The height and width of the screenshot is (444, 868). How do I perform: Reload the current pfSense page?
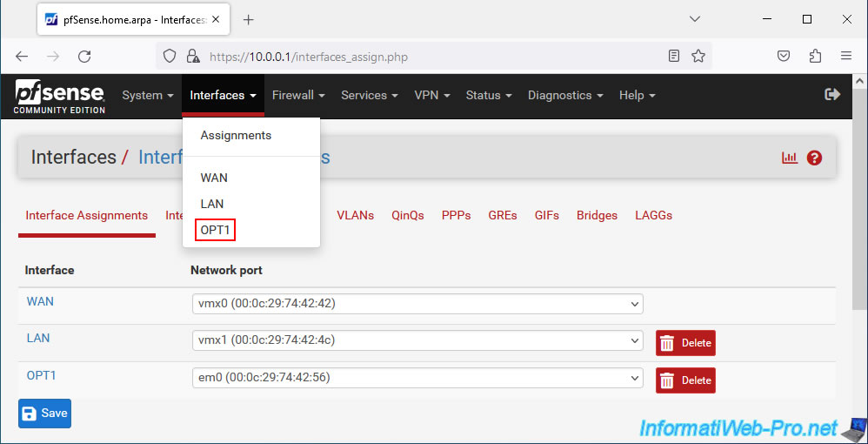[x=84, y=56]
